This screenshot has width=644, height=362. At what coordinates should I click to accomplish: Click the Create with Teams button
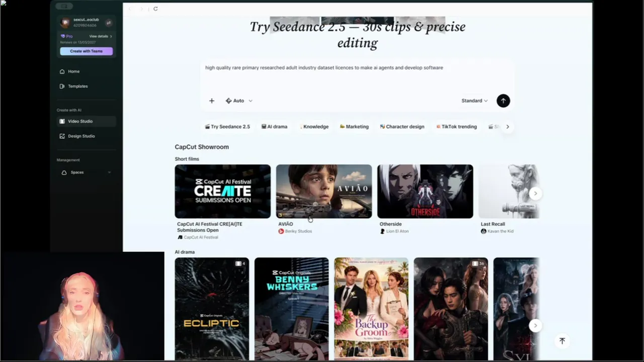click(87, 51)
